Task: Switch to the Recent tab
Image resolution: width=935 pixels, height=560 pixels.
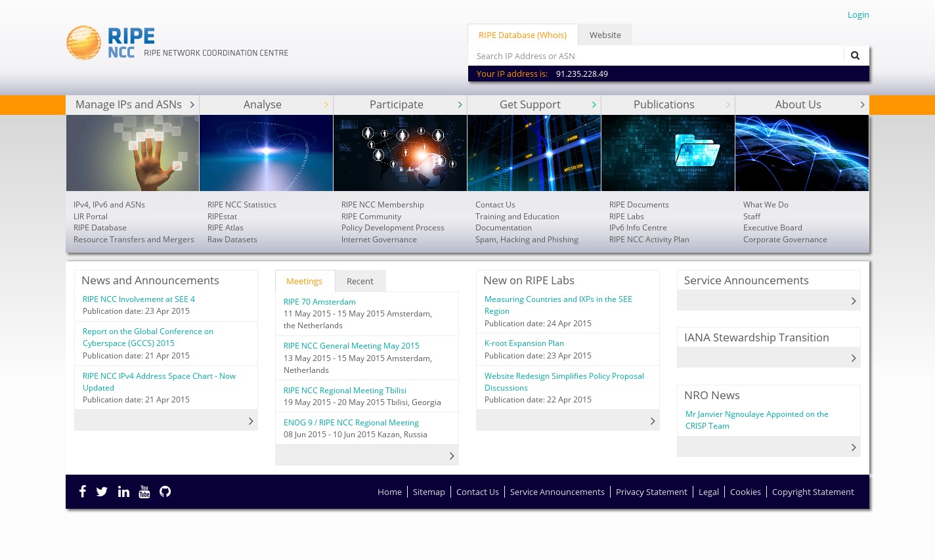Action: pos(360,281)
